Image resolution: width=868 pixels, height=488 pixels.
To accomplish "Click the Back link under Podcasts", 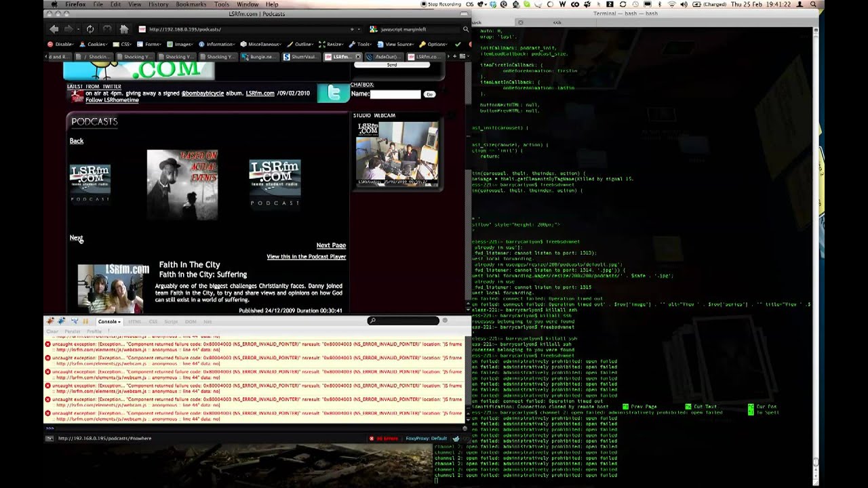I will coord(77,141).
